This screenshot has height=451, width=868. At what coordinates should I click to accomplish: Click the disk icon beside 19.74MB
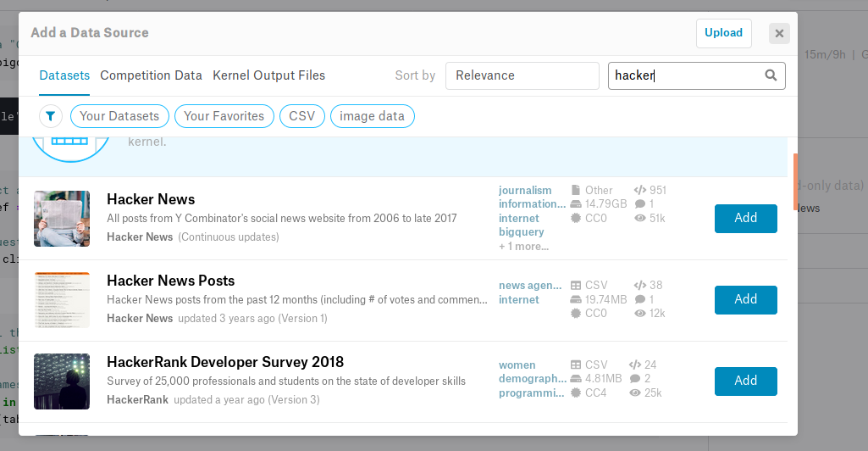click(576, 299)
